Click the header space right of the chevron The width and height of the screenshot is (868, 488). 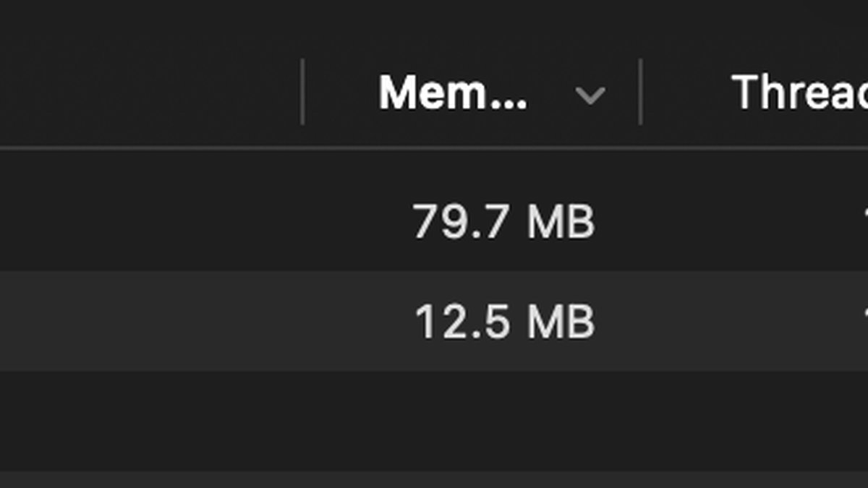[x=621, y=93]
